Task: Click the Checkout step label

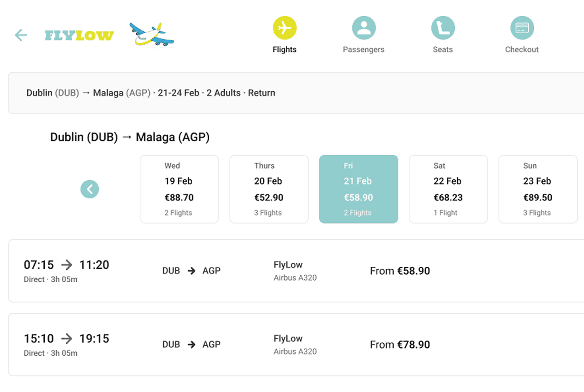Action: click(x=521, y=50)
